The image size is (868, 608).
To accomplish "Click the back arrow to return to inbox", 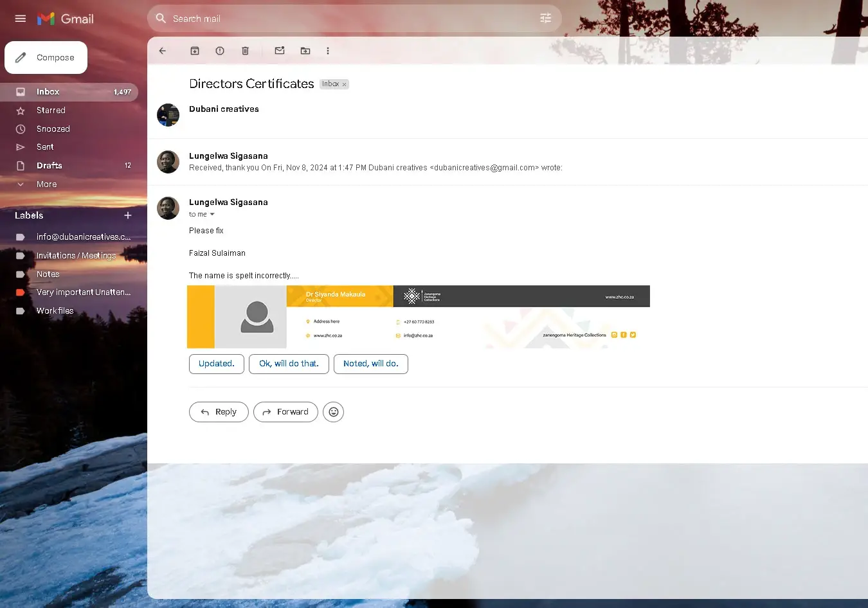I will pos(163,51).
